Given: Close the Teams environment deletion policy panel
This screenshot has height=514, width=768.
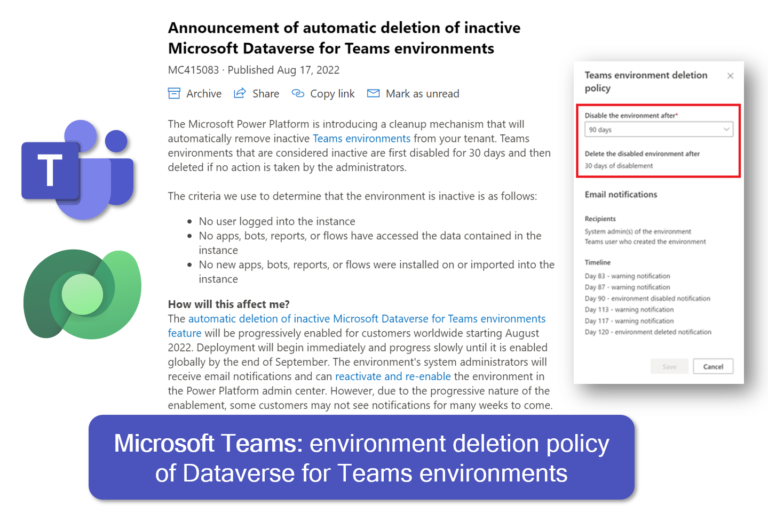Looking at the screenshot, I should coord(730,76).
